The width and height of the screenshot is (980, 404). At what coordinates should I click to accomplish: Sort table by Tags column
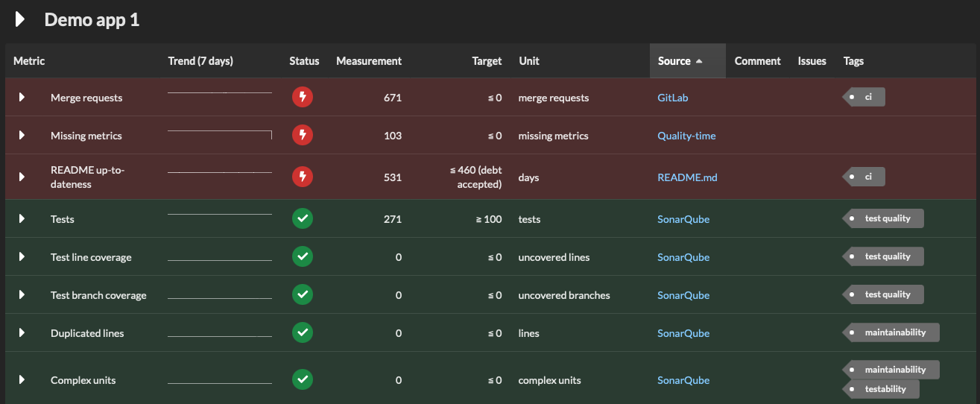(853, 61)
